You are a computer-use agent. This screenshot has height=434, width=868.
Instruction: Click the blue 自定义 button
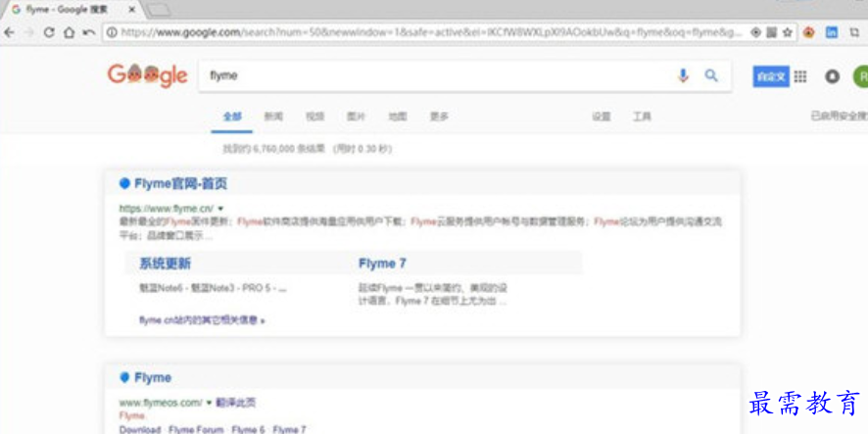771,76
